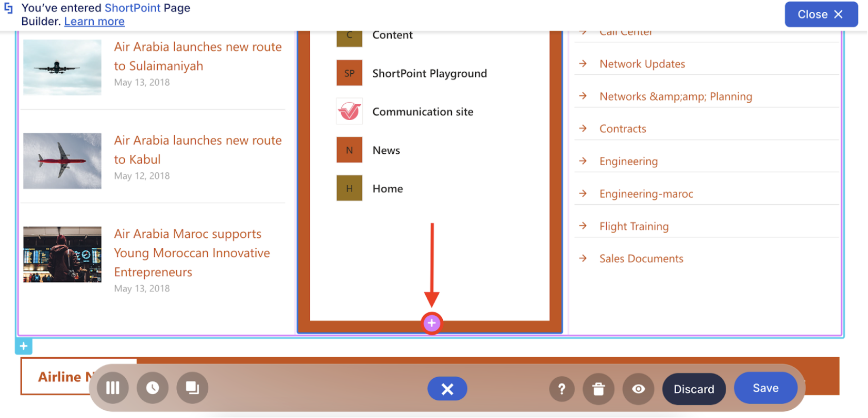868x418 pixels.
Task: Click the H Home tile icon
Action: (x=349, y=188)
